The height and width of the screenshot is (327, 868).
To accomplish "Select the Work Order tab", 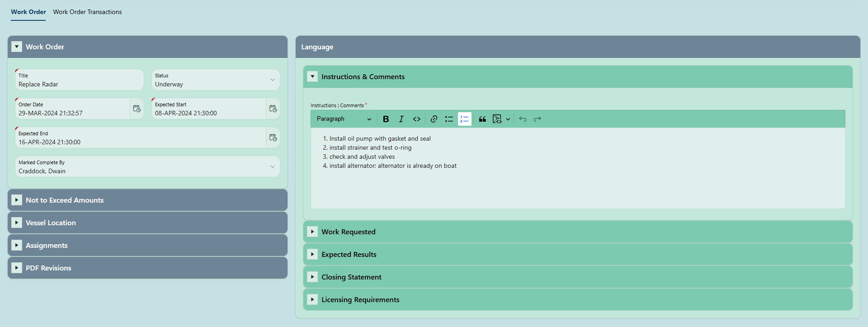I will pos(28,12).
